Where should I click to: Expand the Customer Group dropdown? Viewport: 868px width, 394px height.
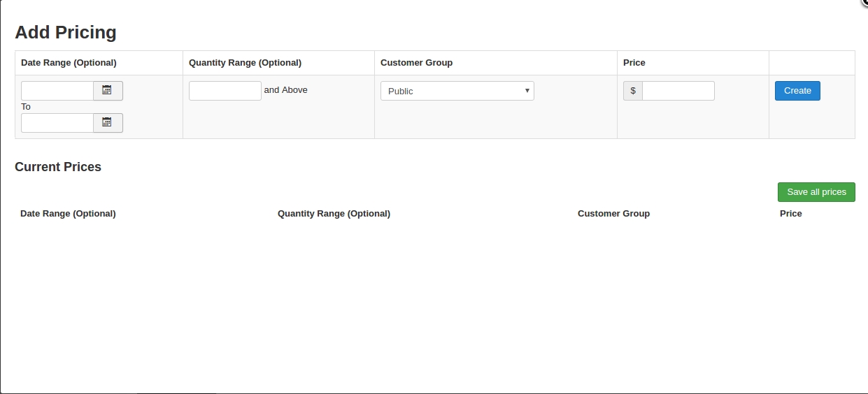point(457,91)
